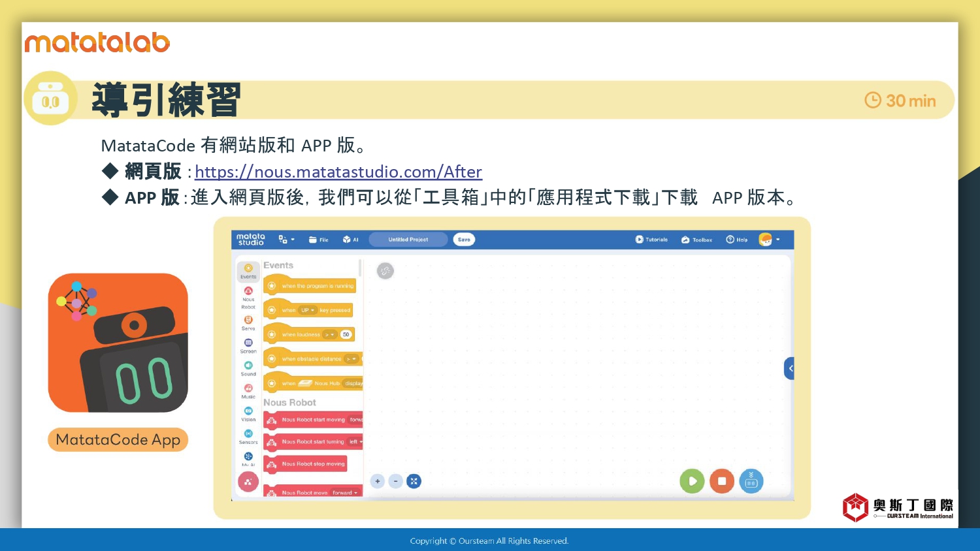Open the Help menu
Image resolution: width=980 pixels, height=551 pixels.
point(736,240)
